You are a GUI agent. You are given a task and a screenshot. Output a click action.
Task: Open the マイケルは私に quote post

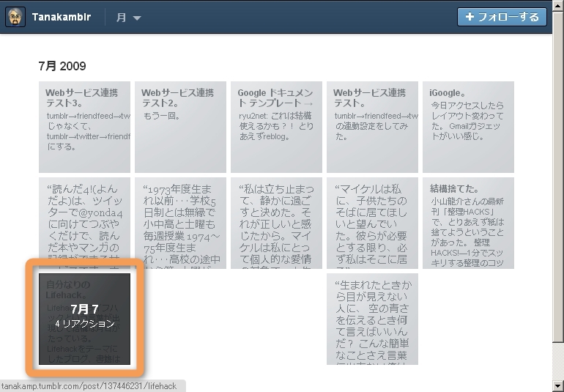point(372,222)
